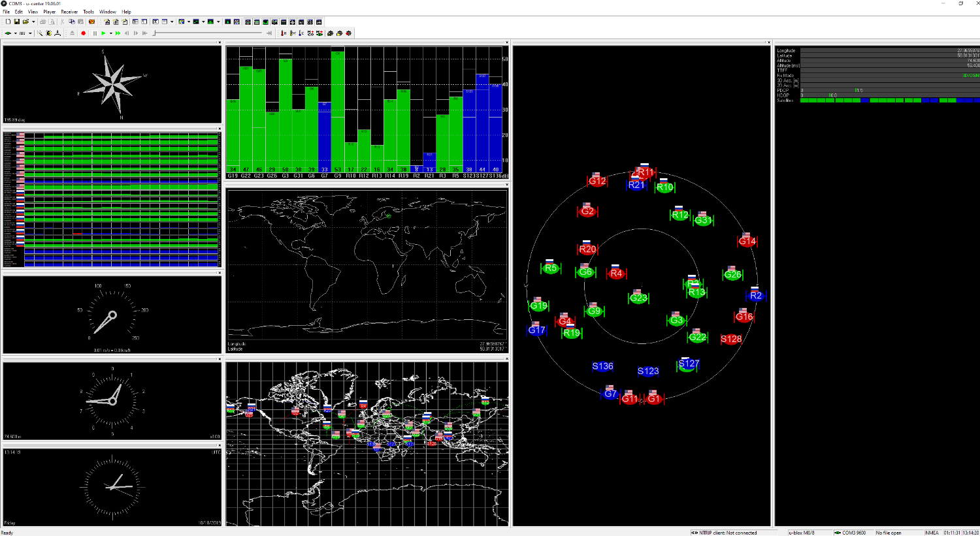The width and height of the screenshot is (980, 536).
Task: Close the satellite signal bar chart panel
Action: [x=506, y=42]
